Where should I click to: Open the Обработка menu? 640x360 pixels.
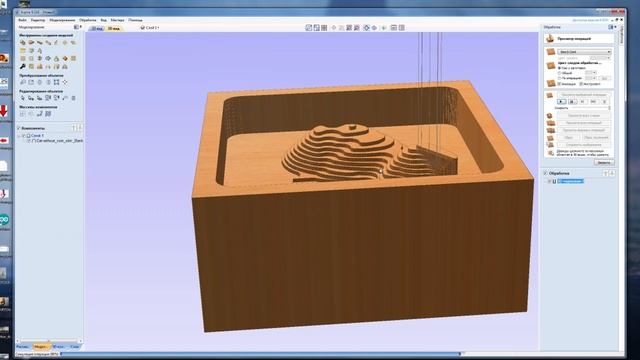tap(88, 20)
